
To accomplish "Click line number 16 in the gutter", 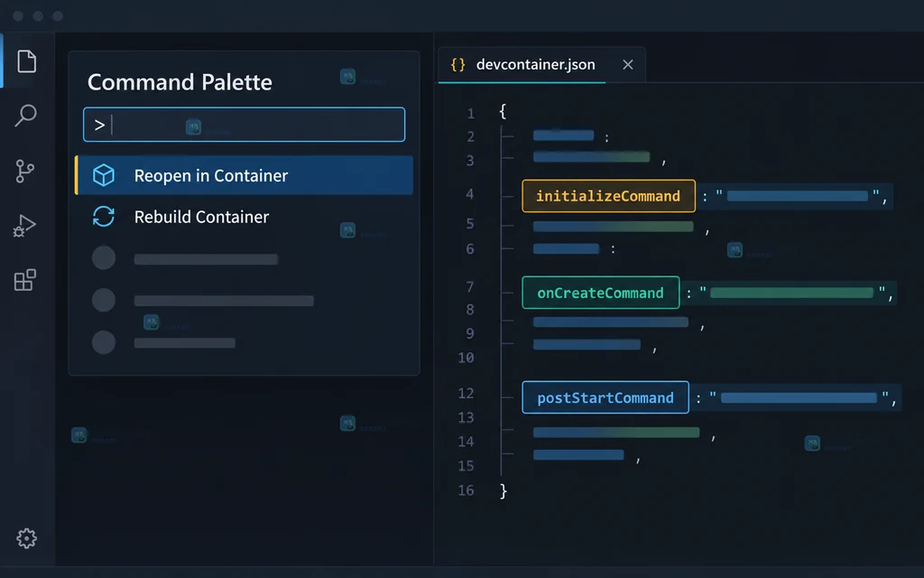I will click(467, 490).
